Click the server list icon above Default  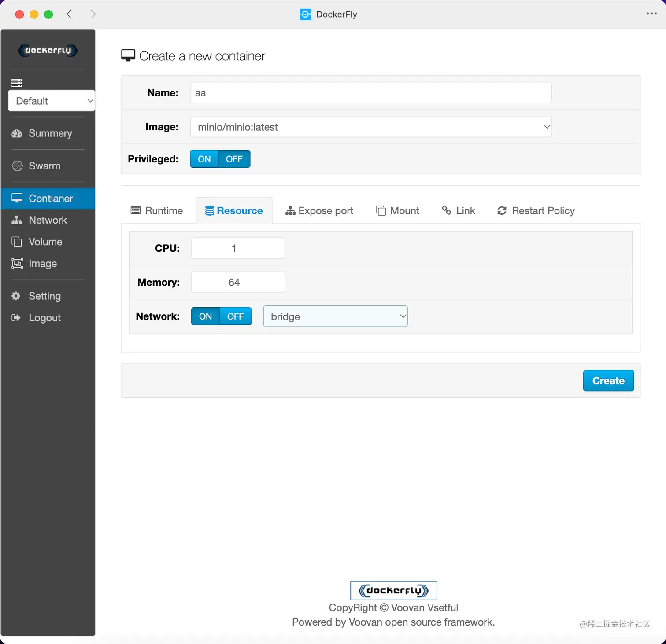pyautogui.click(x=17, y=83)
